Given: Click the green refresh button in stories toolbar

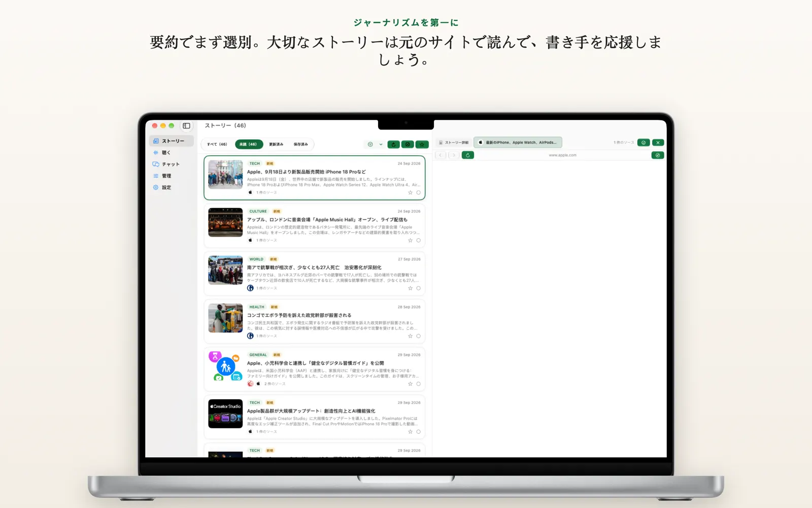Looking at the screenshot, I should [x=393, y=144].
